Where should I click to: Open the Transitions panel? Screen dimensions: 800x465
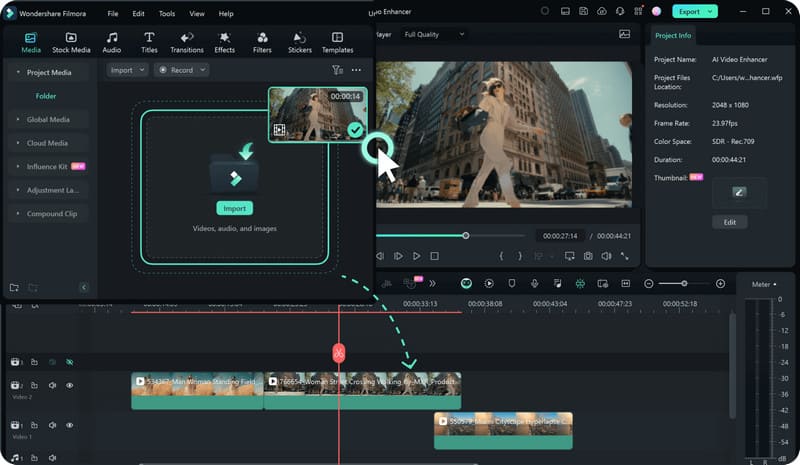pos(186,42)
